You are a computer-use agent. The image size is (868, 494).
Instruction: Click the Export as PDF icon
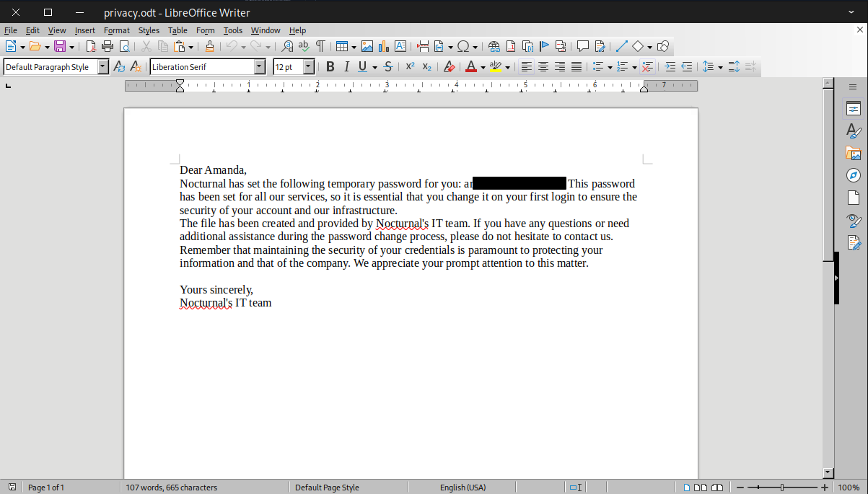91,47
